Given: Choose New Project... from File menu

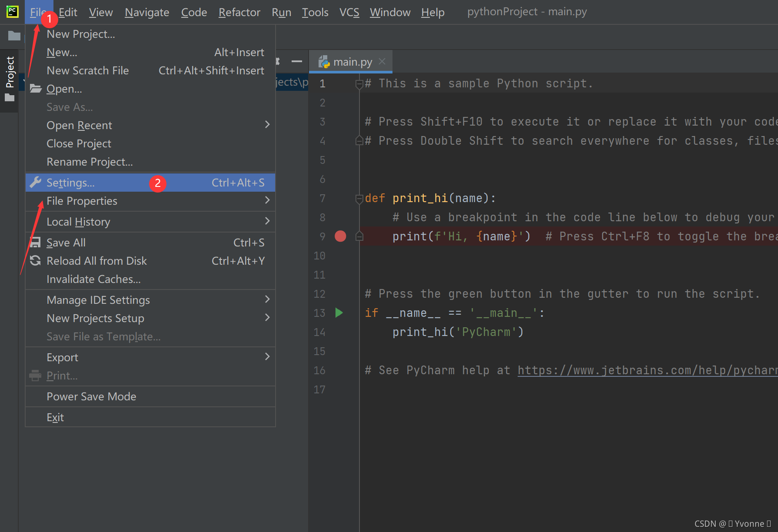Looking at the screenshot, I should (x=150, y=34).
